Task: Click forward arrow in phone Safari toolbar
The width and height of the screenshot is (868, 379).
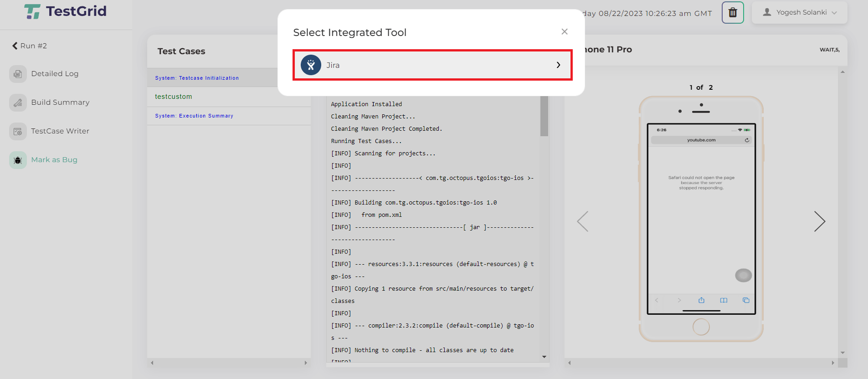Action: [x=679, y=300]
